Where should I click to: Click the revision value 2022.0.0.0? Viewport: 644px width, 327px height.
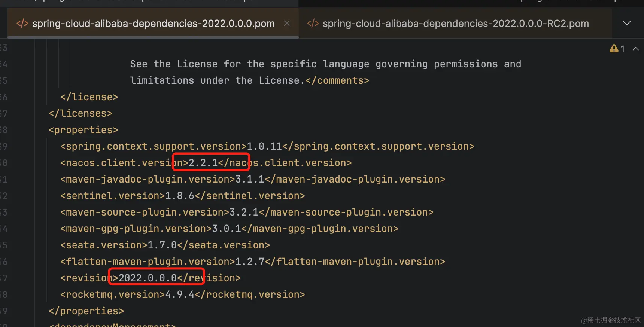click(x=148, y=278)
